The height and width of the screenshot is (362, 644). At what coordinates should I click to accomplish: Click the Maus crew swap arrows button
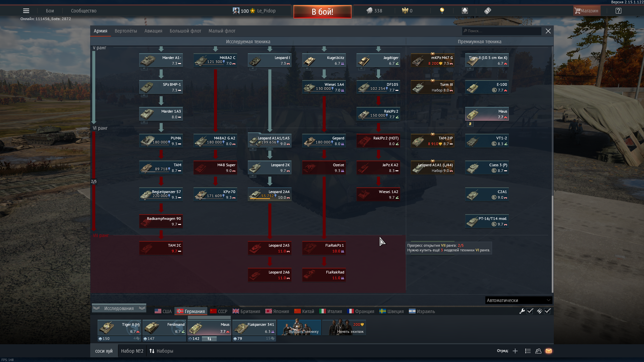[209, 339]
